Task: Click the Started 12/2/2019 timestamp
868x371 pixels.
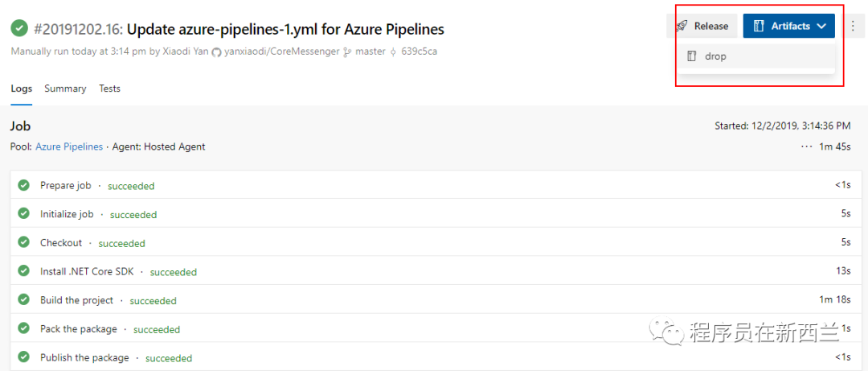Action: pyautogui.click(x=783, y=126)
